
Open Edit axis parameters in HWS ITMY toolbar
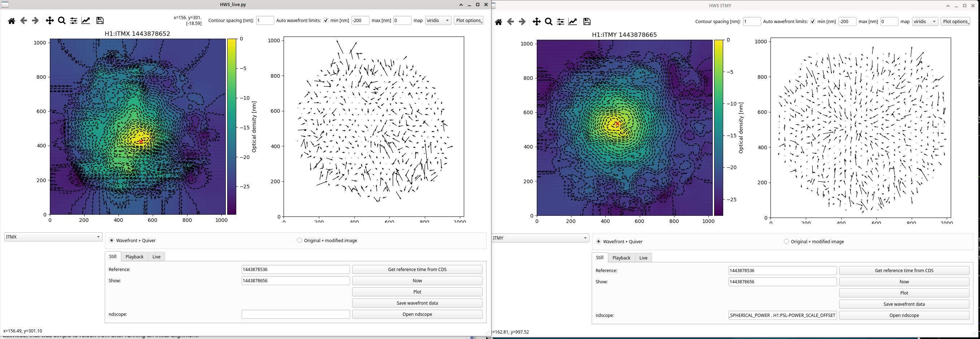tap(573, 22)
